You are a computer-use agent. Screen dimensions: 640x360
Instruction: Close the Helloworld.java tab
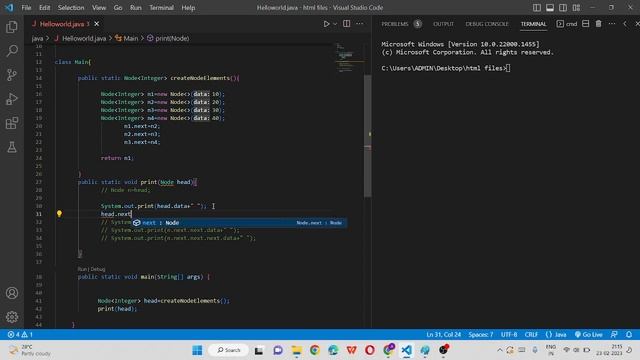click(97, 24)
